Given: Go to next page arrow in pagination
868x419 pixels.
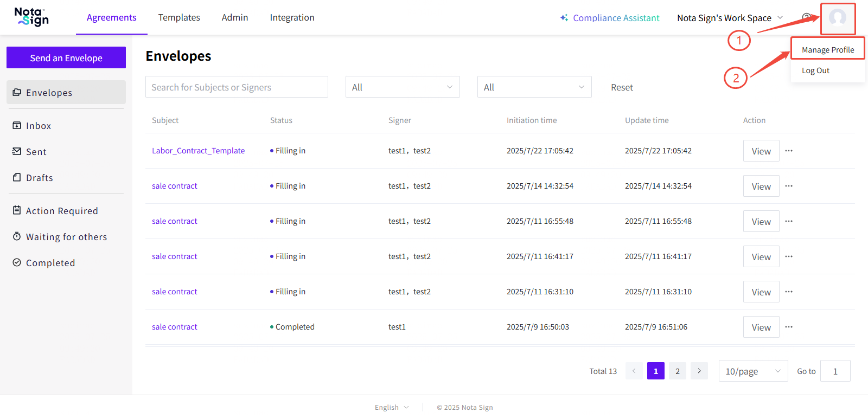Looking at the screenshot, I should [699, 371].
